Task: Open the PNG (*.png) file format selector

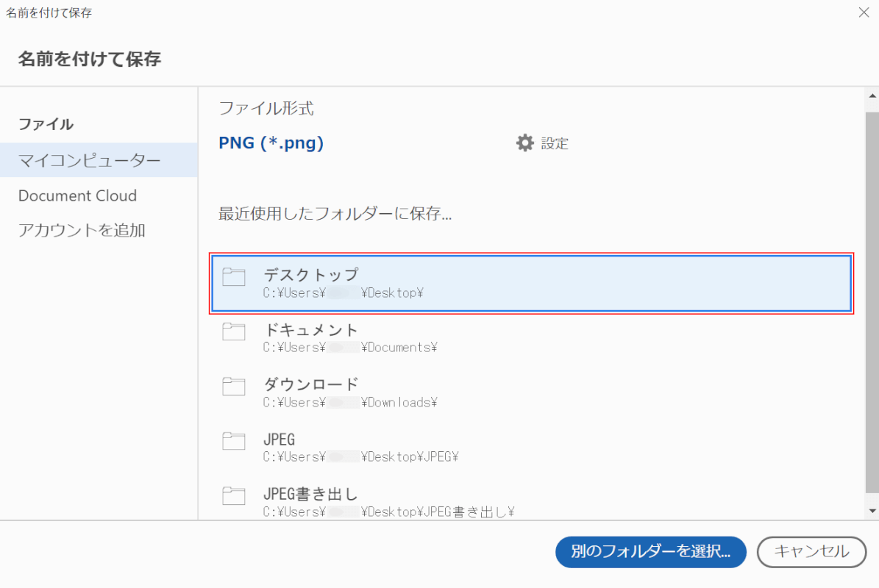Action: [x=271, y=143]
